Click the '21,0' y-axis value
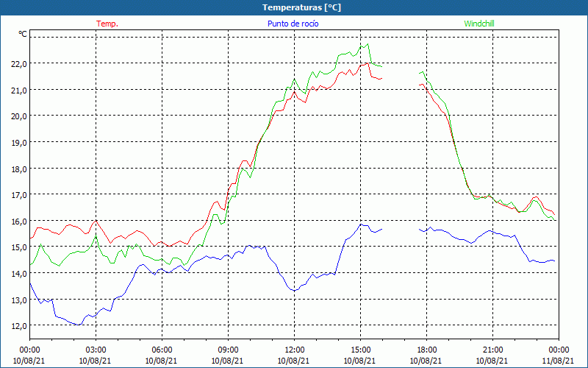Screen dimensions: 588x368 pyautogui.click(x=20, y=90)
